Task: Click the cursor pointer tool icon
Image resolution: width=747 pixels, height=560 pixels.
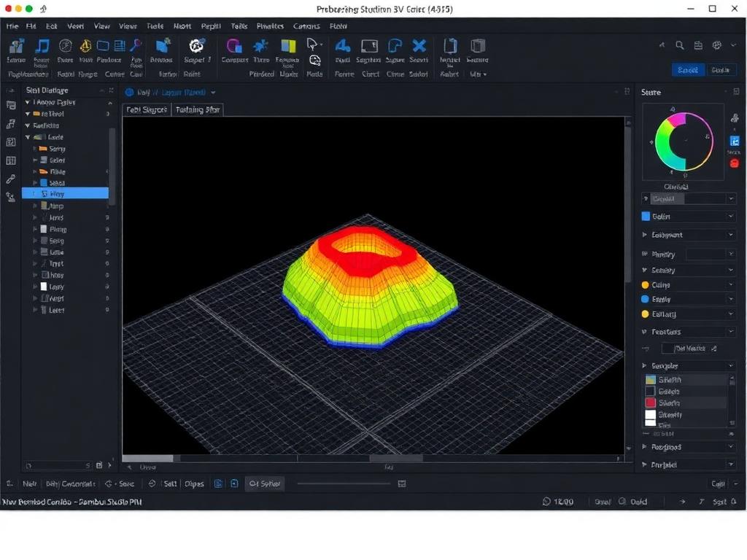Action: point(312,44)
